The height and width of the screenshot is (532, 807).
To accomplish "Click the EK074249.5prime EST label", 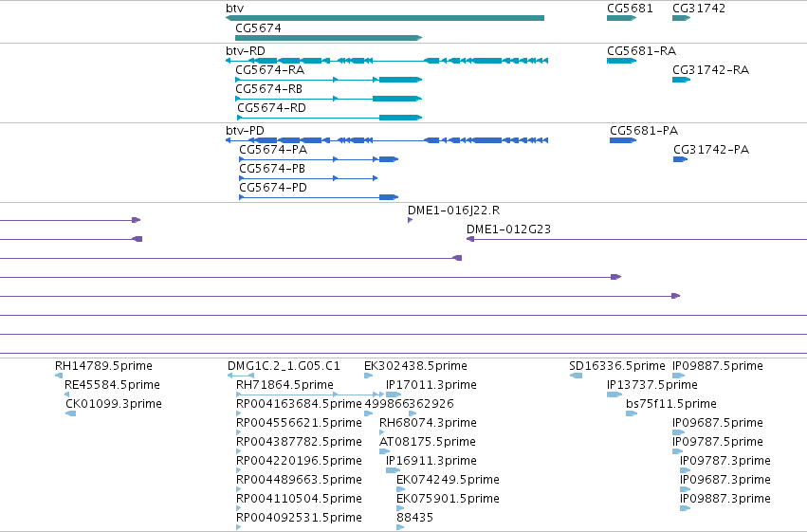I will (448, 480).
